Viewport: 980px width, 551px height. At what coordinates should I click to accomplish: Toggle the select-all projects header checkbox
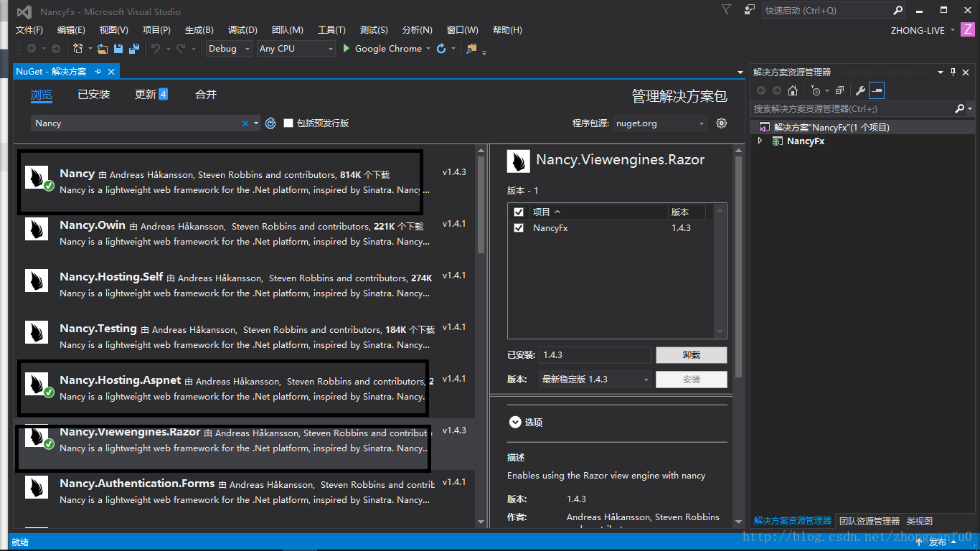pos(519,212)
